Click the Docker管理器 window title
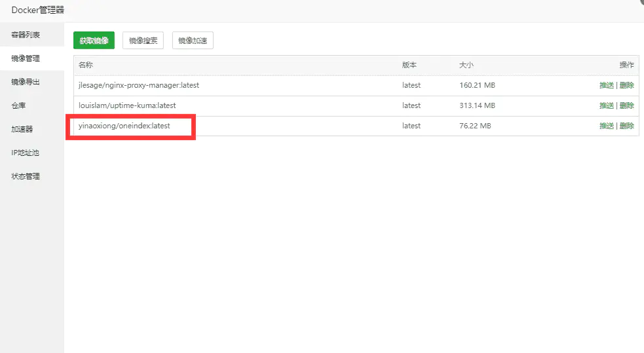644x353 pixels. pos(38,10)
